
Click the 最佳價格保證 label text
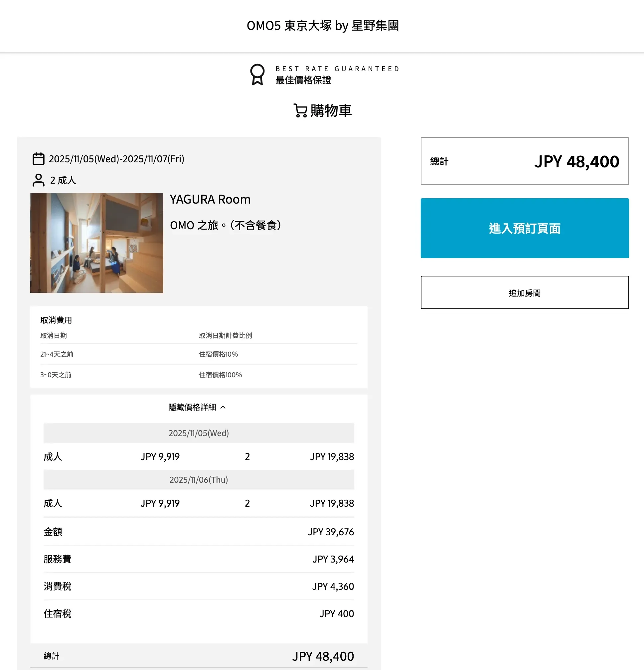point(303,80)
